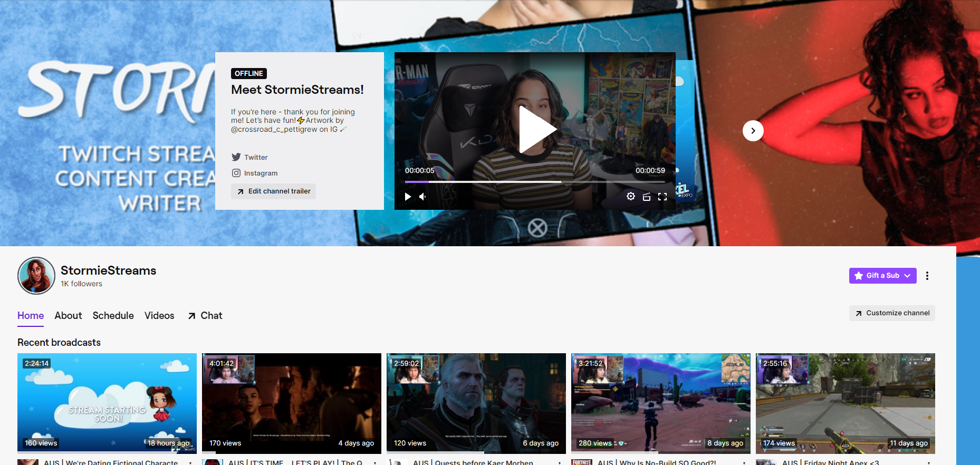Select the Home tab
Screen dimensions: 980x465
(x=31, y=315)
